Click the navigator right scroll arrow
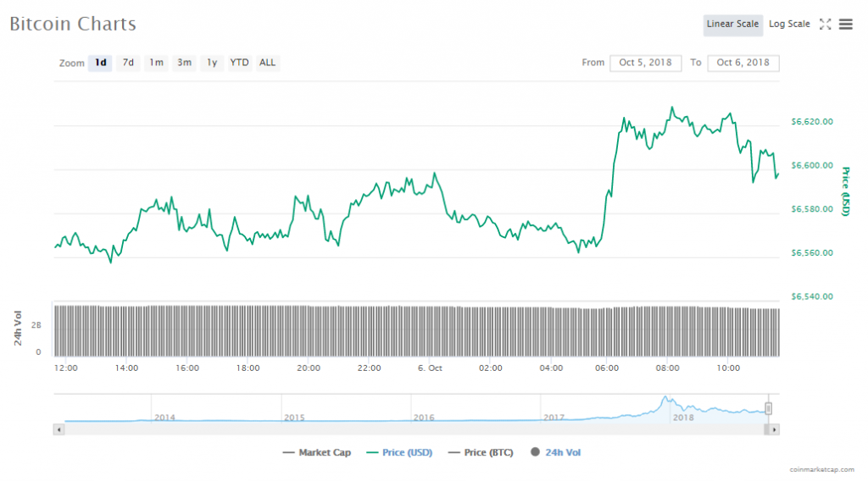 click(x=775, y=430)
